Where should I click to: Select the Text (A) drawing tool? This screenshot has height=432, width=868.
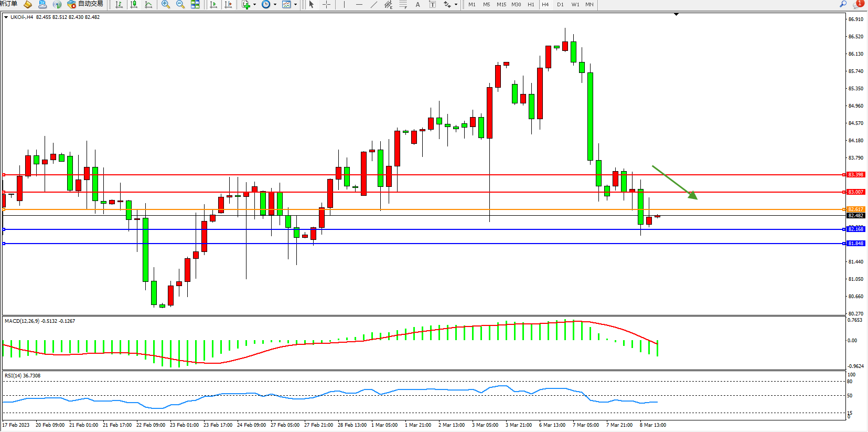[417, 5]
